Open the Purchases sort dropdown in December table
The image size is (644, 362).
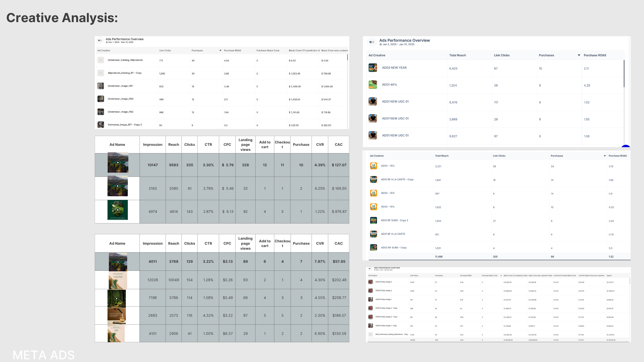pyautogui.click(x=220, y=51)
